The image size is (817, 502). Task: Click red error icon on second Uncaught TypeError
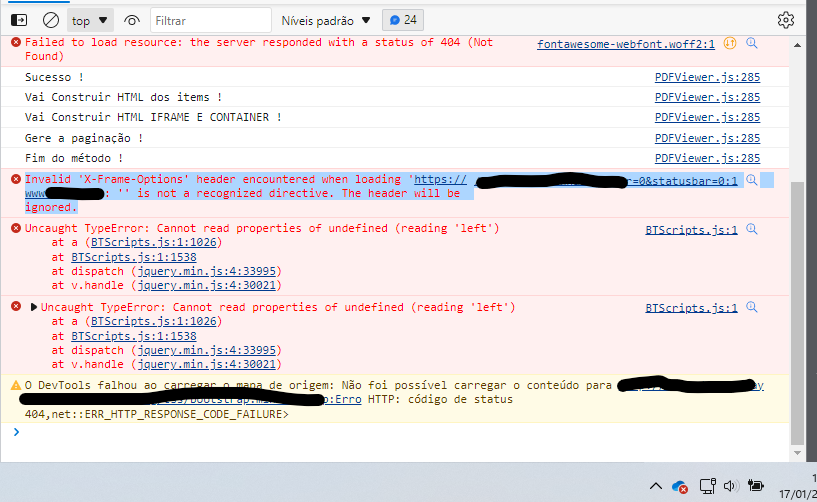(16, 306)
